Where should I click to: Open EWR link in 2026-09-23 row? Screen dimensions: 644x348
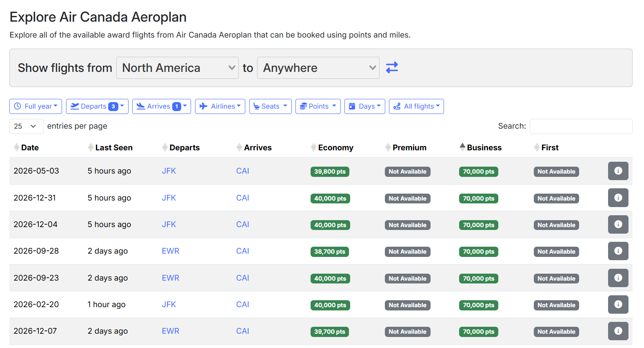pos(171,278)
